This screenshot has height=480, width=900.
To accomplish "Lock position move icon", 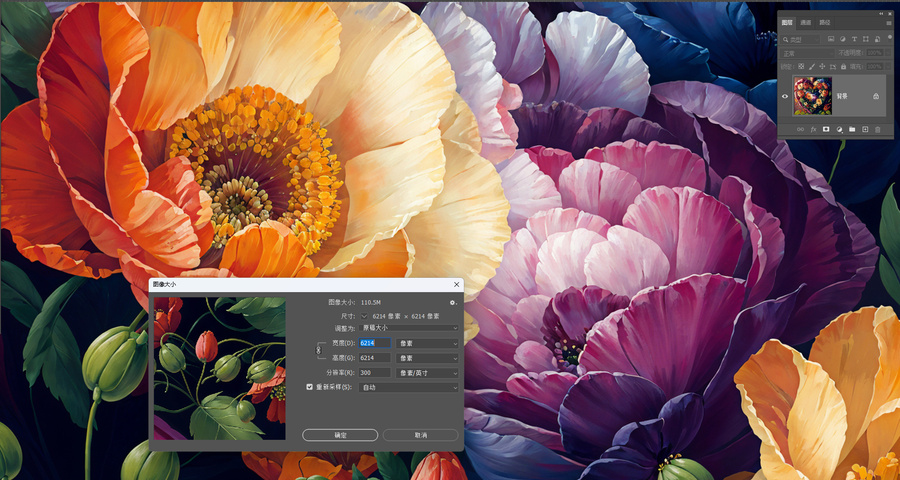I will click(x=822, y=67).
